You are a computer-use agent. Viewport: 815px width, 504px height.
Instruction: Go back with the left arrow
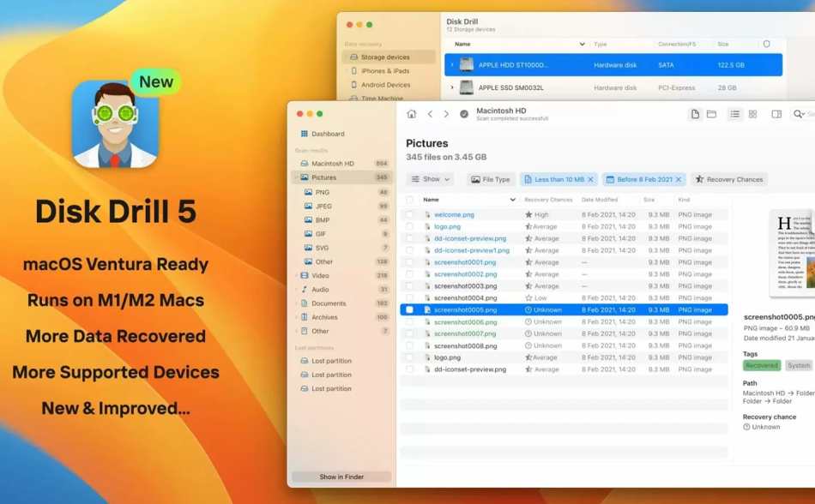point(430,114)
